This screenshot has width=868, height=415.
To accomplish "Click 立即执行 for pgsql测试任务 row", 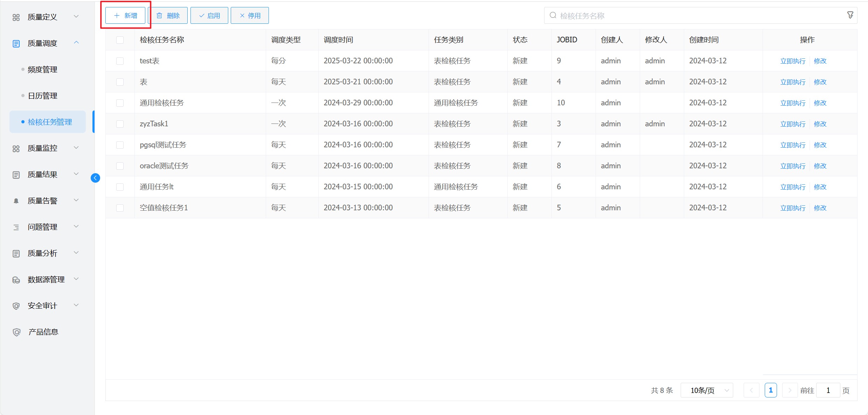I will click(793, 145).
